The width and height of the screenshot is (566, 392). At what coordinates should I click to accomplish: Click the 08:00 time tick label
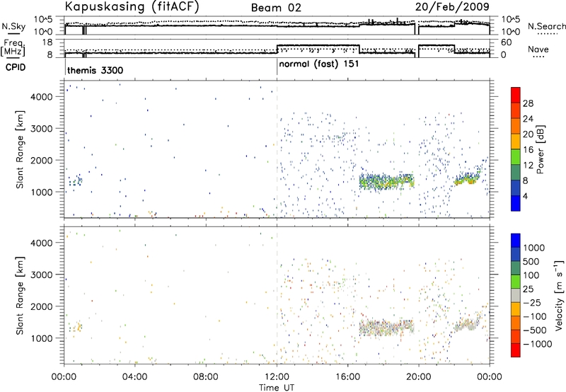(x=206, y=377)
